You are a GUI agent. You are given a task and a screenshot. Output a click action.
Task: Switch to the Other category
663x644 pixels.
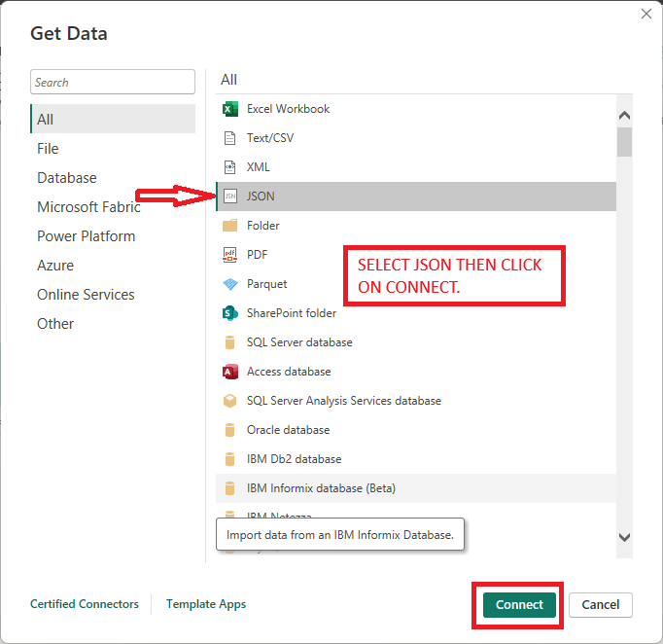pyautogui.click(x=55, y=324)
